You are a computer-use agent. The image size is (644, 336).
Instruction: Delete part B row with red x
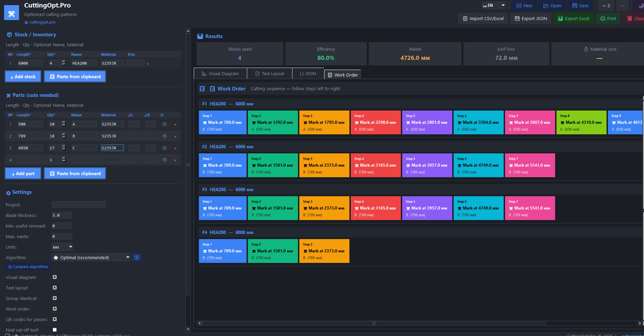point(175,136)
